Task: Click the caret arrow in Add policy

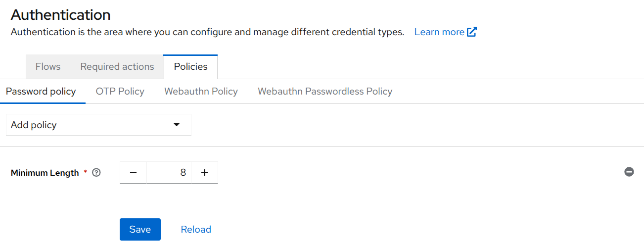Action: [x=177, y=125]
